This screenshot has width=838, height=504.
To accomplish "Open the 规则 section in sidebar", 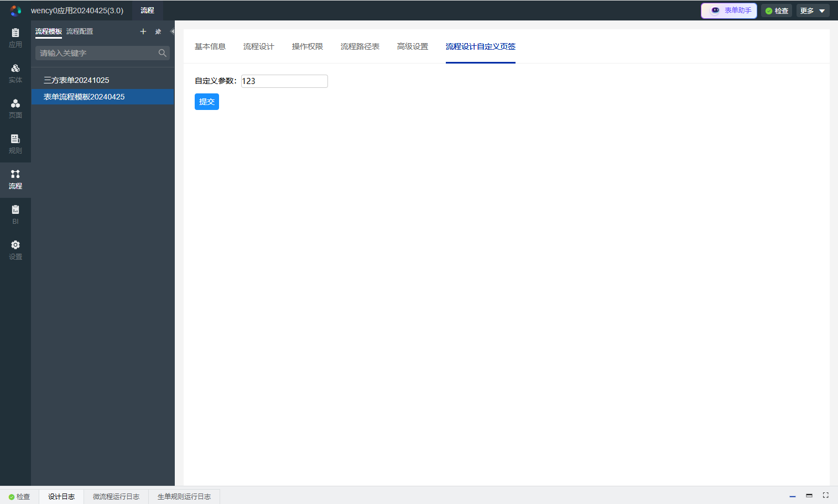I will click(15, 144).
